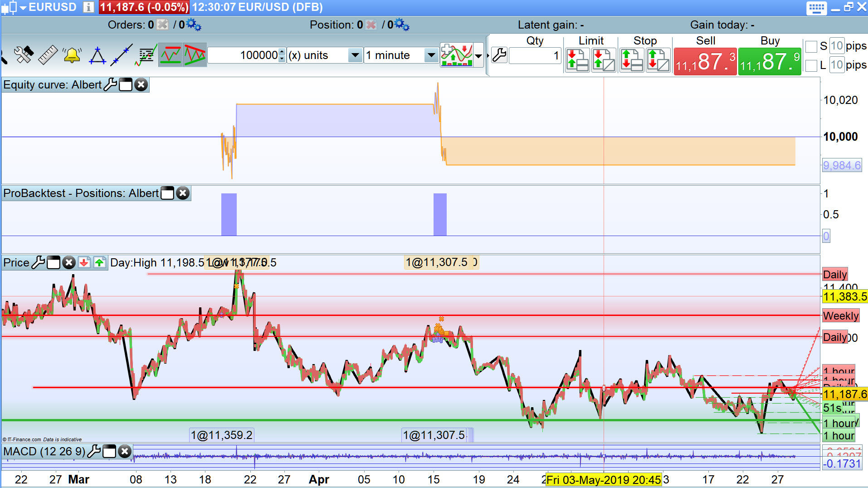Open Equity curve Albert wrench settings

(x=110, y=84)
